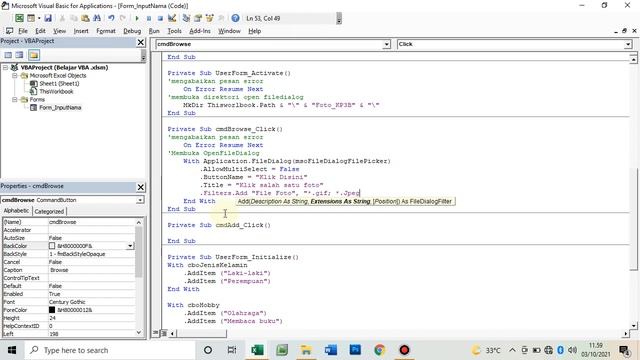The image size is (640, 360).
Task: Switch to the Alphabetic properties tab
Action: (x=16, y=211)
